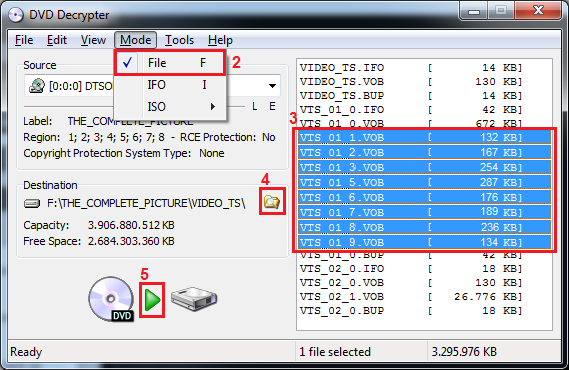569x370 pixels.
Task: Expand the Source drive dropdown arrow
Action: (272, 86)
